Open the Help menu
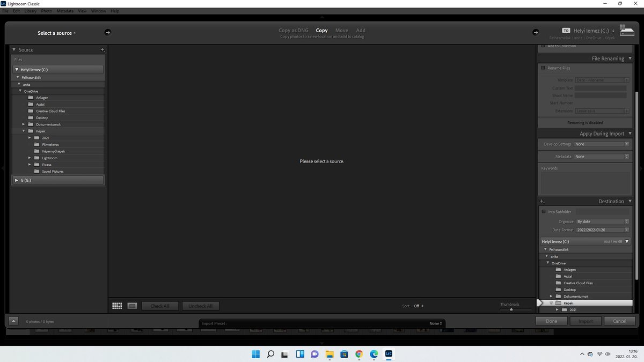The height and width of the screenshot is (362, 644). point(115,11)
